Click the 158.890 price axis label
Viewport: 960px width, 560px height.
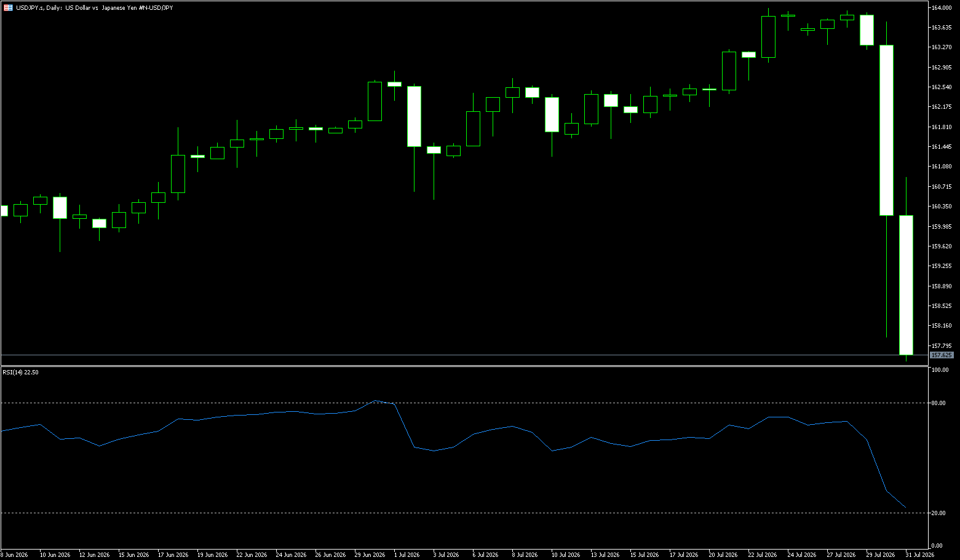(x=942, y=286)
